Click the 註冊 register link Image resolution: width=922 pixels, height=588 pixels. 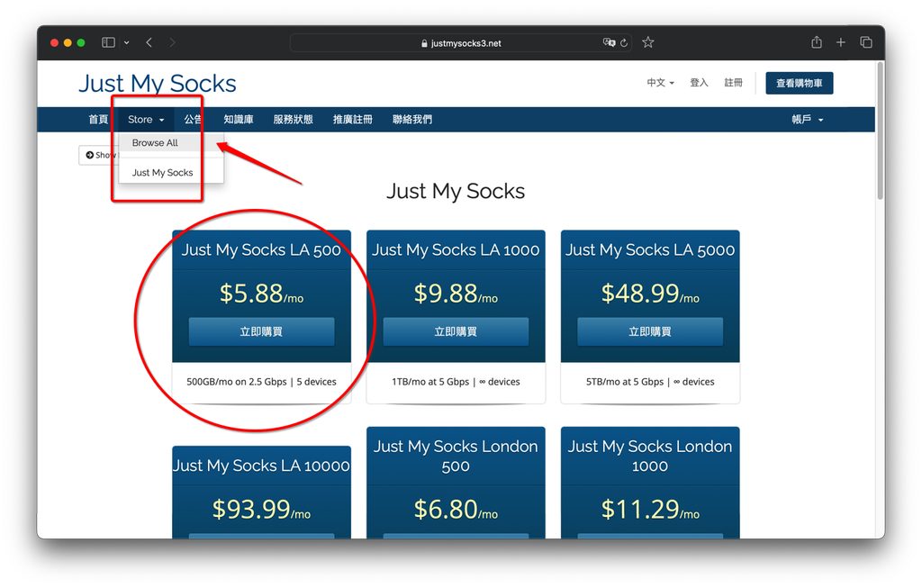(733, 83)
